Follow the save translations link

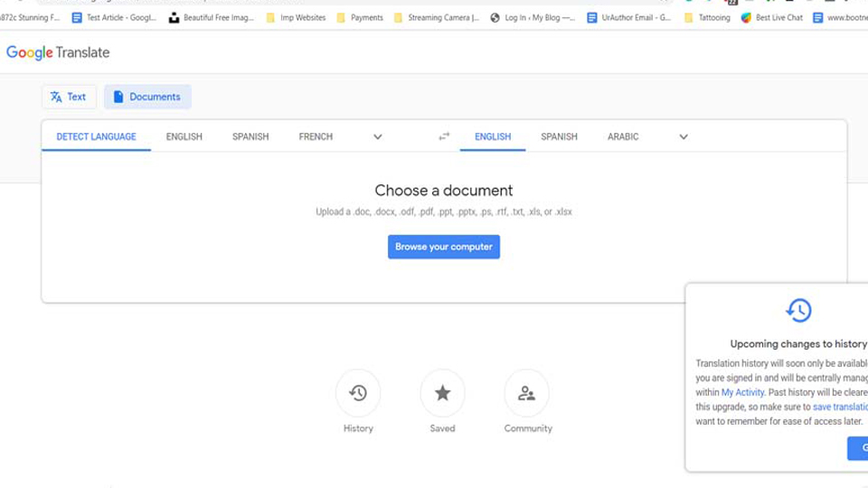click(840, 407)
